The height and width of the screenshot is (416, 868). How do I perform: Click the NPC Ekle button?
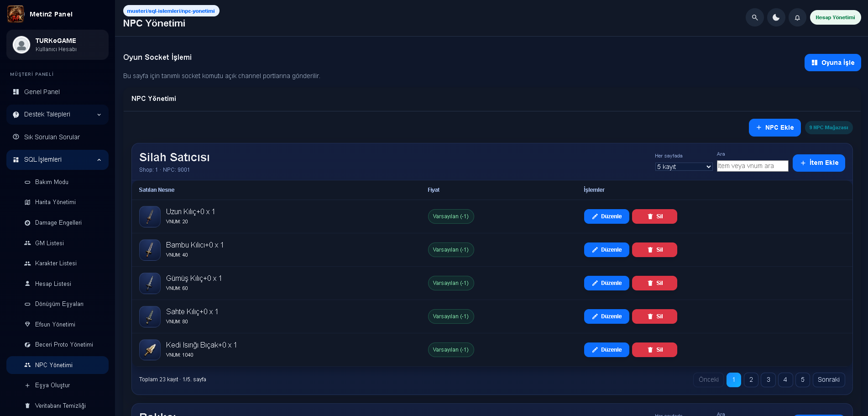pos(774,127)
